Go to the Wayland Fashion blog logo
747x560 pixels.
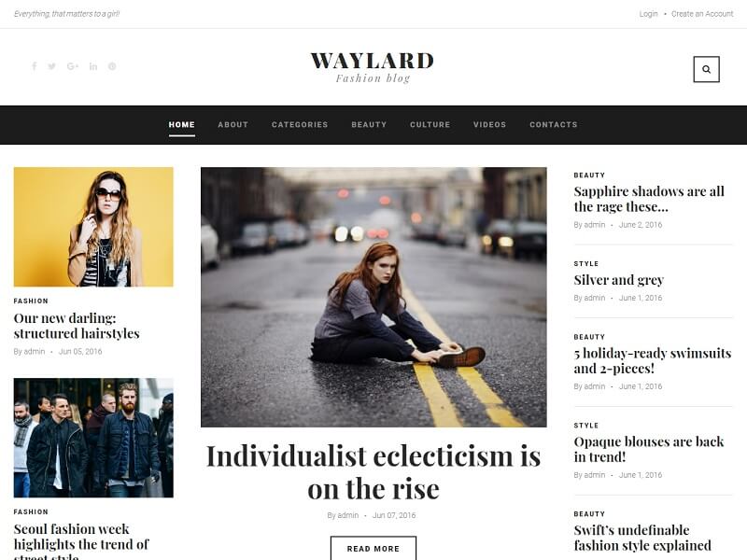373,67
